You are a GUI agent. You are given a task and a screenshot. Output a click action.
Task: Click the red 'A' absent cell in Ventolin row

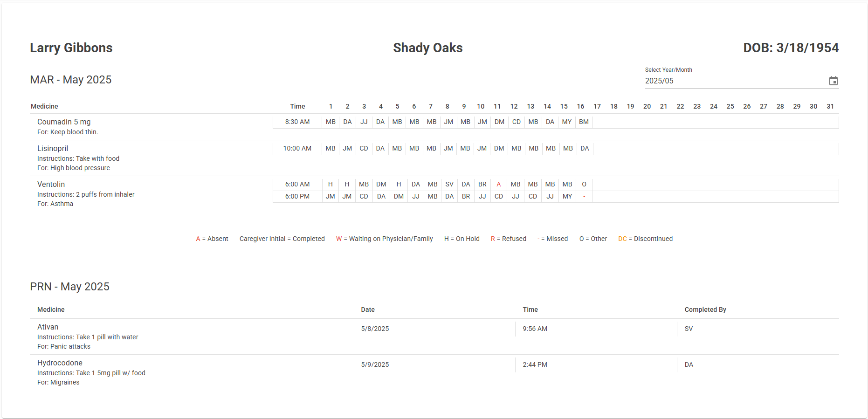(498, 185)
